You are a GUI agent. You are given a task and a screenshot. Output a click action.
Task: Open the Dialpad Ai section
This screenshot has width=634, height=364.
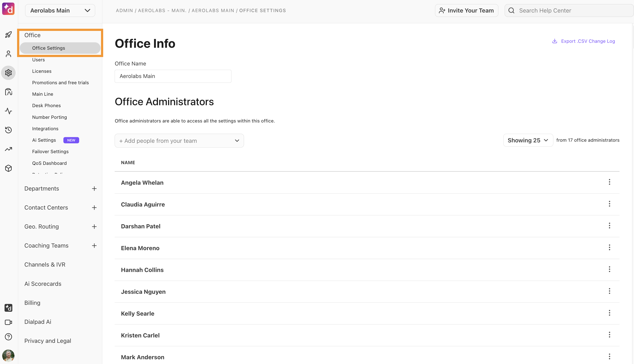pyautogui.click(x=38, y=322)
